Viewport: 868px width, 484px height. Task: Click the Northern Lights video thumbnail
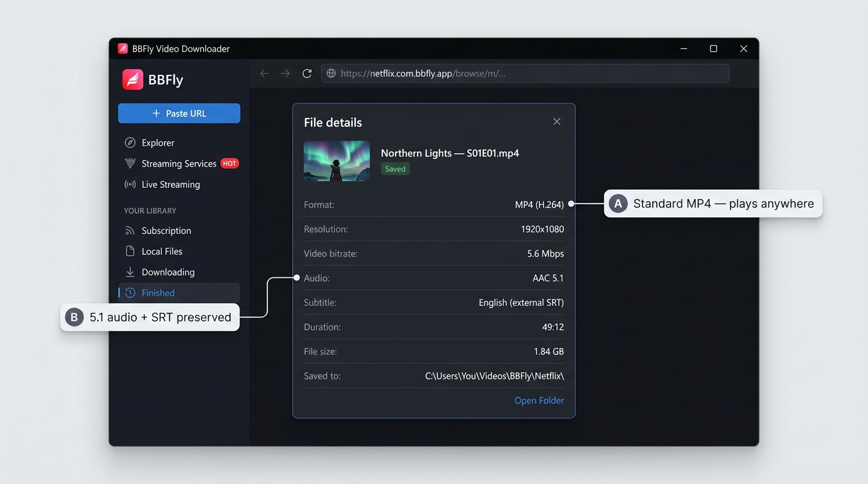[337, 161]
